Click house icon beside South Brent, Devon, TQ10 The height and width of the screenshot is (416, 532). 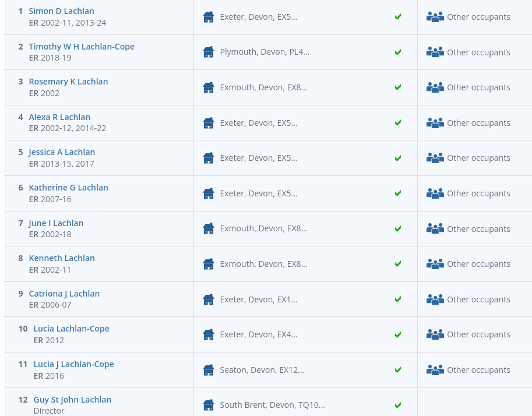pos(209,405)
